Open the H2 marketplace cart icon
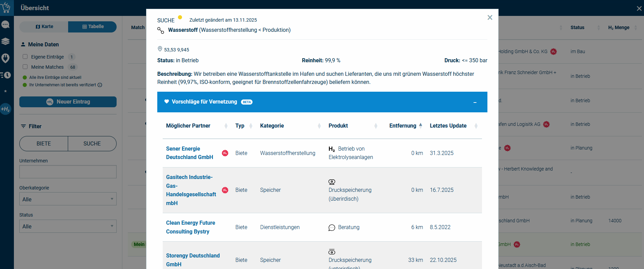 pyautogui.click(x=6, y=7)
